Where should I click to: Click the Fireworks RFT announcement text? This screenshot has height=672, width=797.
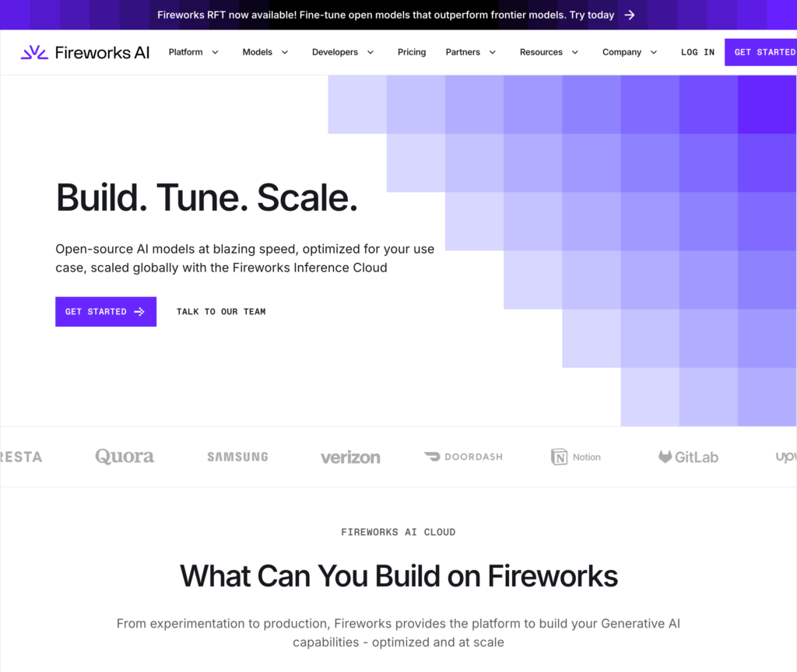(385, 15)
